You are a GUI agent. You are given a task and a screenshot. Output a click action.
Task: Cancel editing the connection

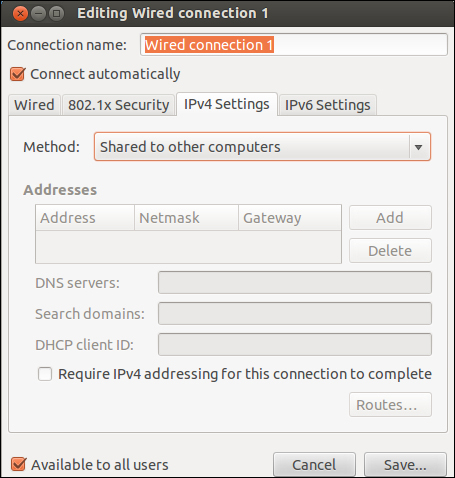(x=314, y=465)
